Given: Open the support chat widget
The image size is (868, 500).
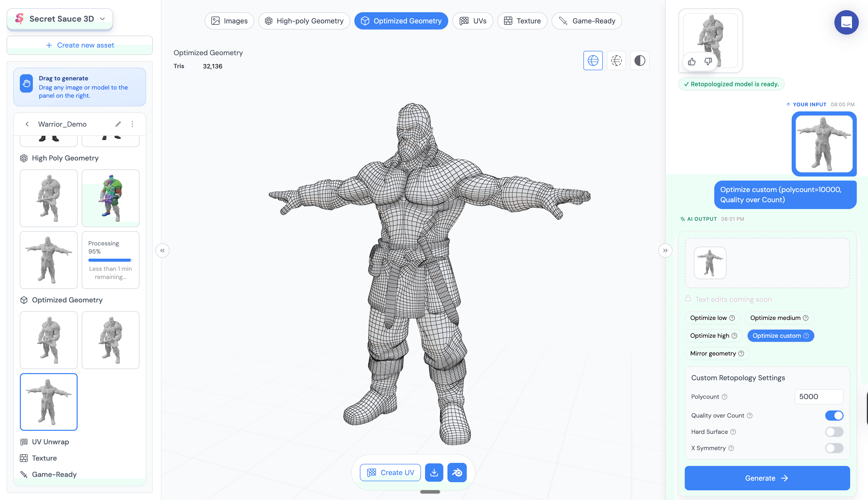Looking at the screenshot, I should tap(846, 22).
